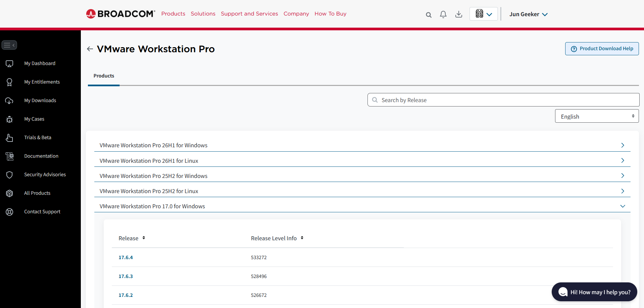The height and width of the screenshot is (308, 644).
Task: Click the magnifier icon in release search
Action: [x=375, y=100]
